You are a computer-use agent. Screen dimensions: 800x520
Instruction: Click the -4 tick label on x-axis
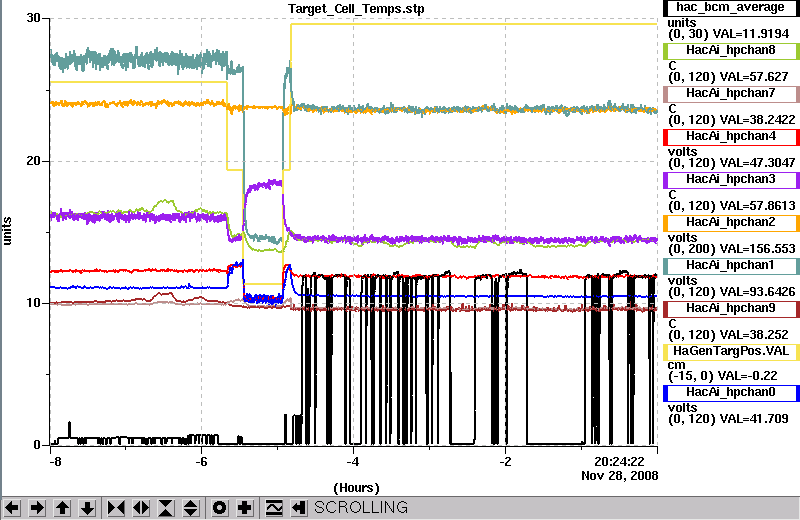(353, 462)
